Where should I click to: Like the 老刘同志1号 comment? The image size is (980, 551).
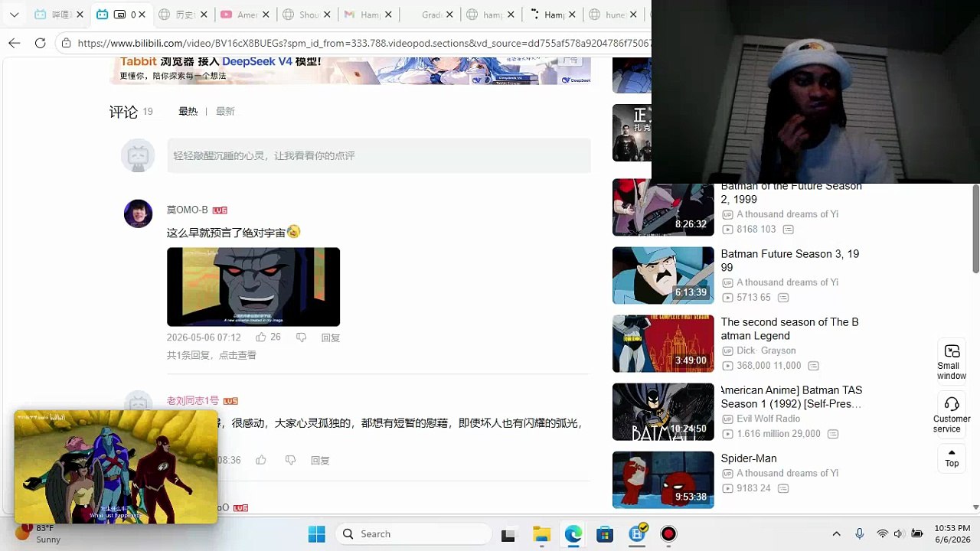261,460
